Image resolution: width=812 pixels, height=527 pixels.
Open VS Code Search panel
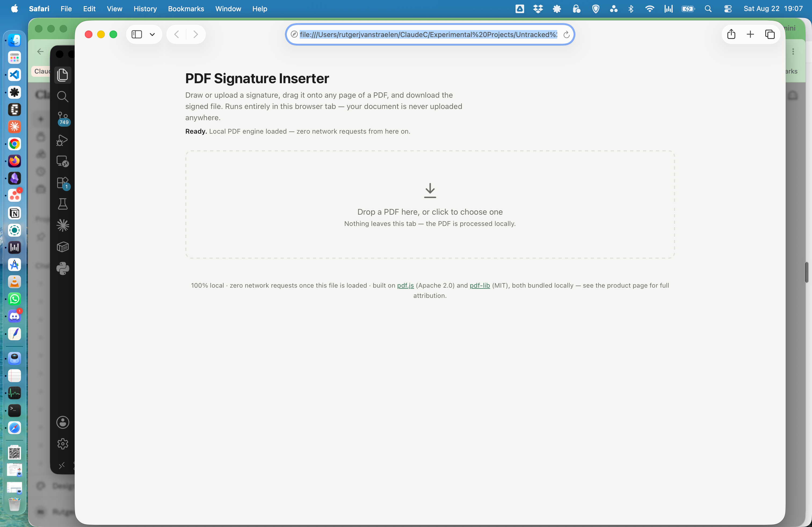click(x=63, y=97)
